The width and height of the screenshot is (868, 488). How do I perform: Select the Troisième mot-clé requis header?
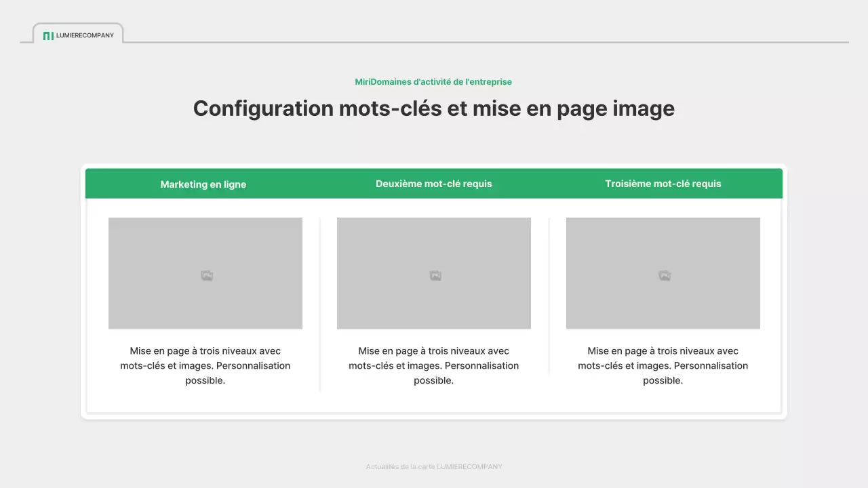(663, 183)
